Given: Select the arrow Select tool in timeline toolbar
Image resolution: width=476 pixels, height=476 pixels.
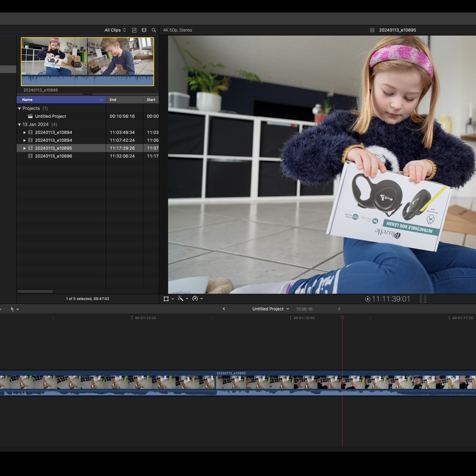Looking at the screenshot, I should click(12, 309).
